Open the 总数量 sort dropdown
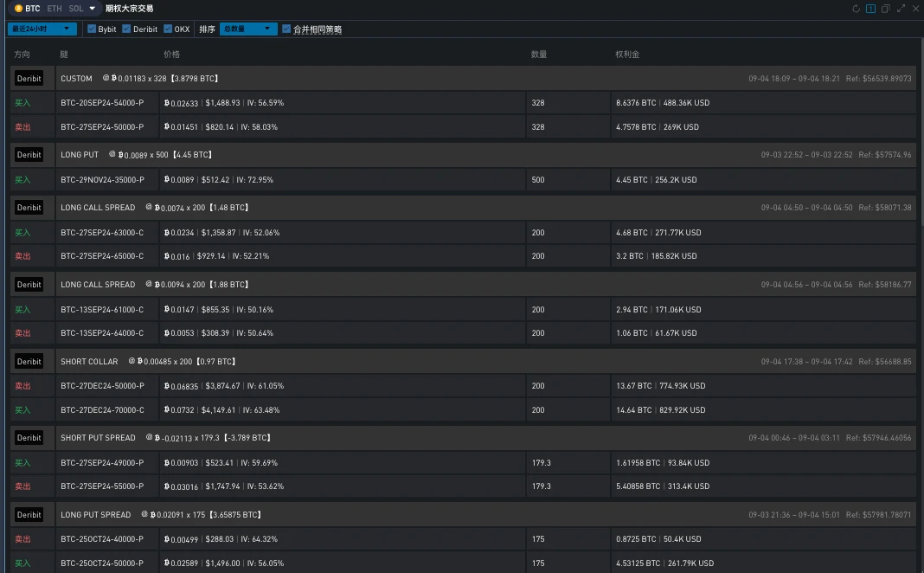 pos(247,29)
